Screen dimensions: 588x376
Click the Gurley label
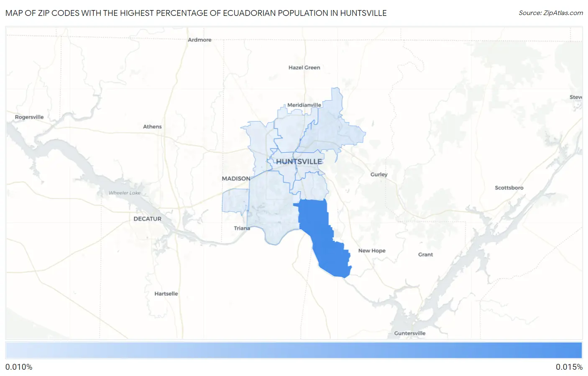(x=379, y=174)
